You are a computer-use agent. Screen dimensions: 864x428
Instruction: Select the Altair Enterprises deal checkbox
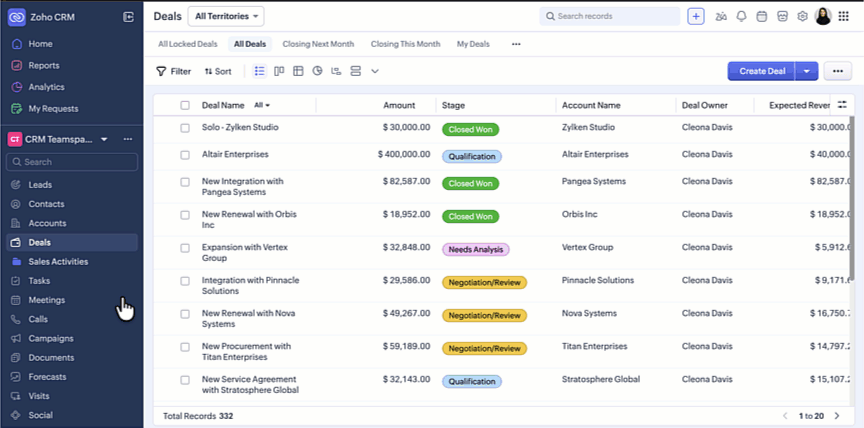(185, 155)
